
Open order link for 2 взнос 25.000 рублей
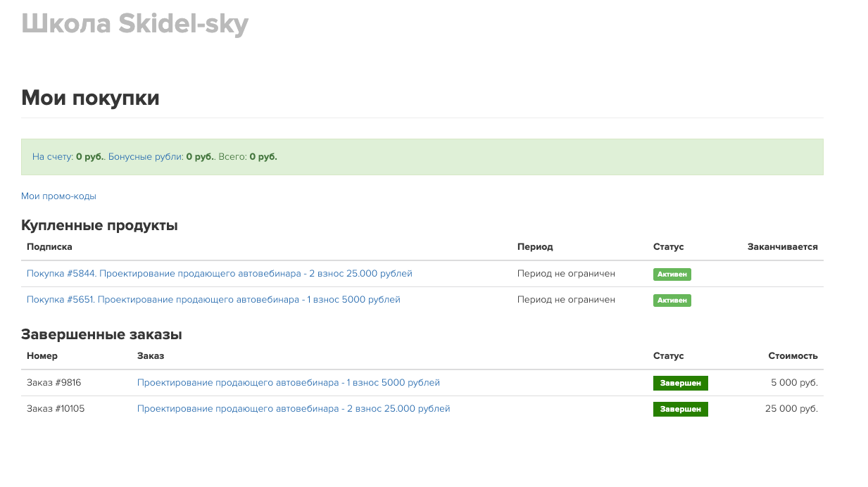click(x=294, y=408)
